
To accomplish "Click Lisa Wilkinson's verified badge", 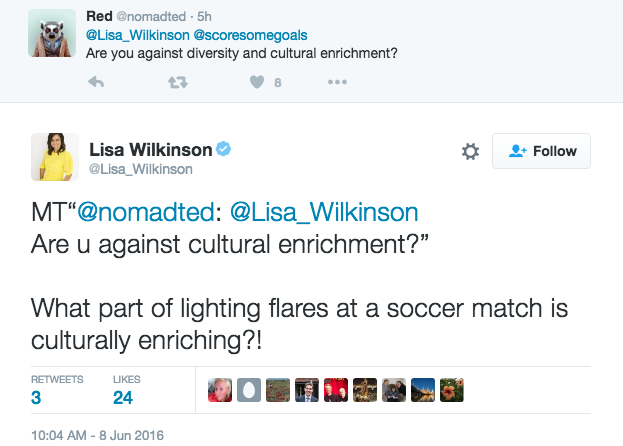I will pos(225,150).
